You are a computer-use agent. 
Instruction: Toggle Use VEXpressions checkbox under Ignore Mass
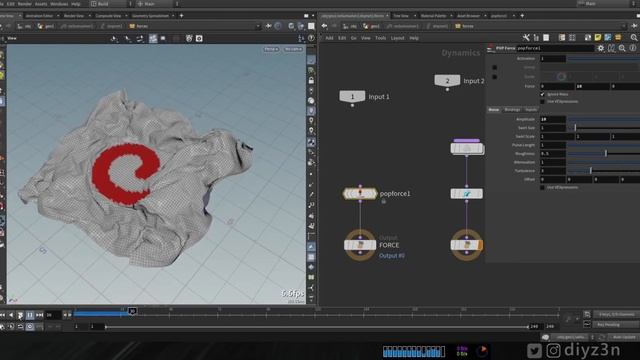click(542, 102)
